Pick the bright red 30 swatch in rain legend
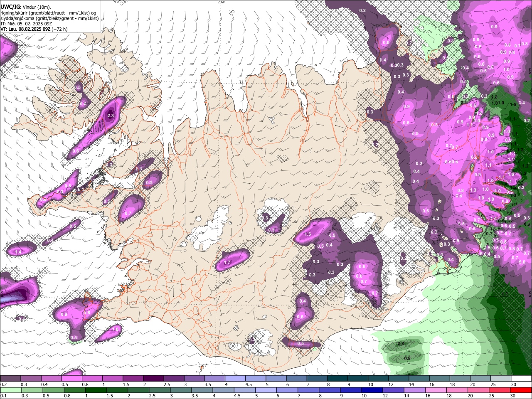Image resolution: width=532 pixels, height=399 pixels. pyautogui.click(x=521, y=390)
